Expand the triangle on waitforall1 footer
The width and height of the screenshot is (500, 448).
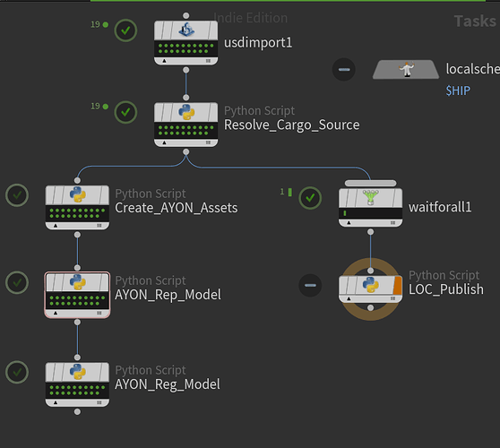pos(349,222)
